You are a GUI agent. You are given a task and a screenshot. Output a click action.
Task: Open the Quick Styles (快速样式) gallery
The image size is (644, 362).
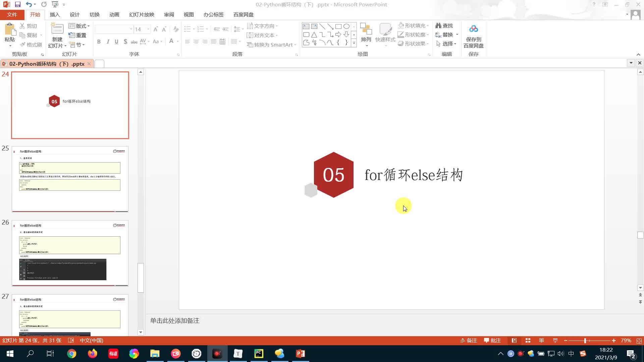(x=385, y=35)
